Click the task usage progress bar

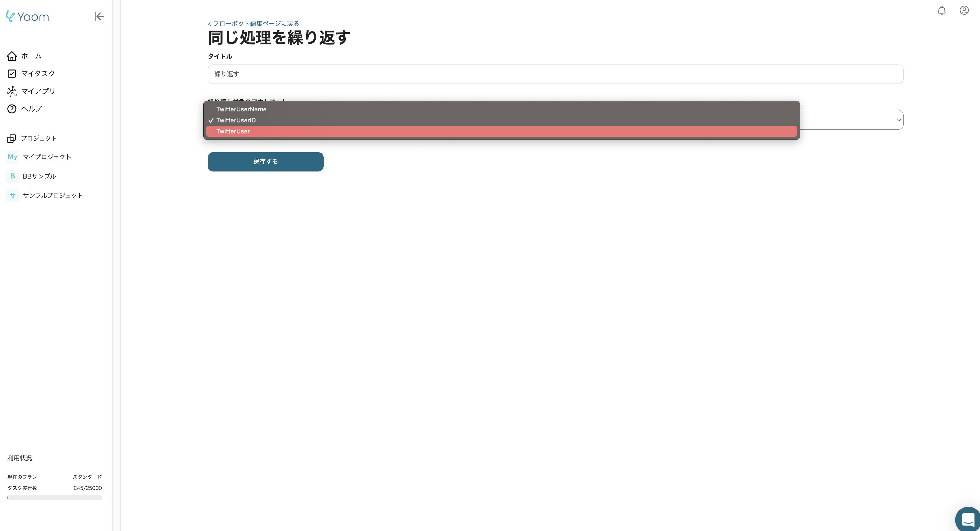click(54, 497)
